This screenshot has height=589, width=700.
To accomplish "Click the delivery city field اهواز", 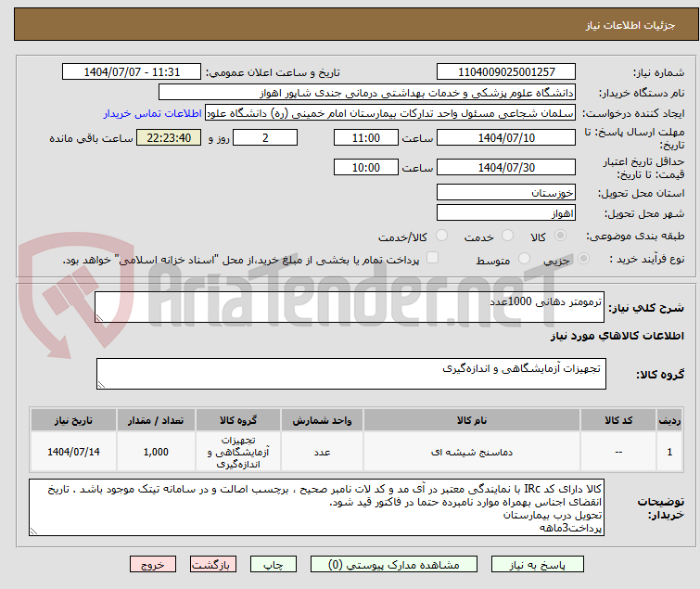I will (506, 212).
